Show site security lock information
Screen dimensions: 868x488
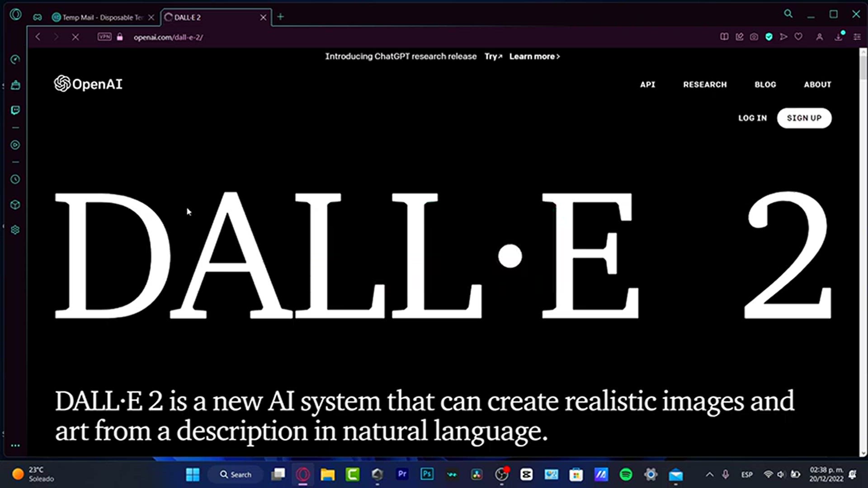click(120, 37)
